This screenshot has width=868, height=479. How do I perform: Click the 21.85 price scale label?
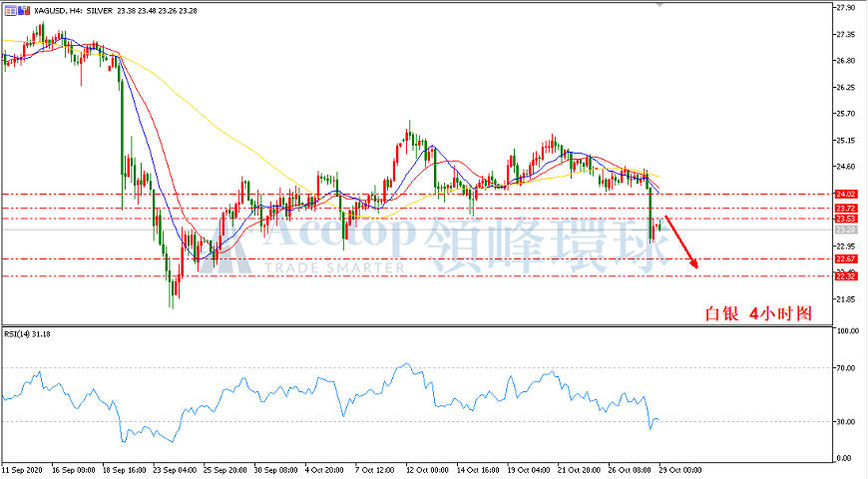pyautogui.click(x=846, y=299)
